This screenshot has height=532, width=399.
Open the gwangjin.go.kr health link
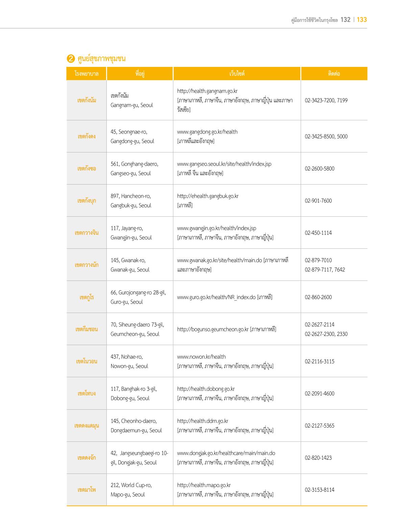tap(217, 228)
